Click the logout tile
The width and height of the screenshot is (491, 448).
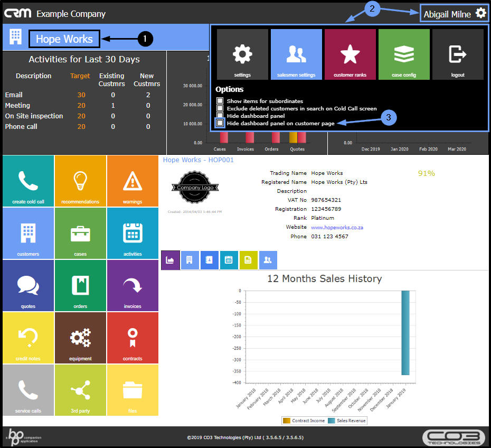point(458,54)
